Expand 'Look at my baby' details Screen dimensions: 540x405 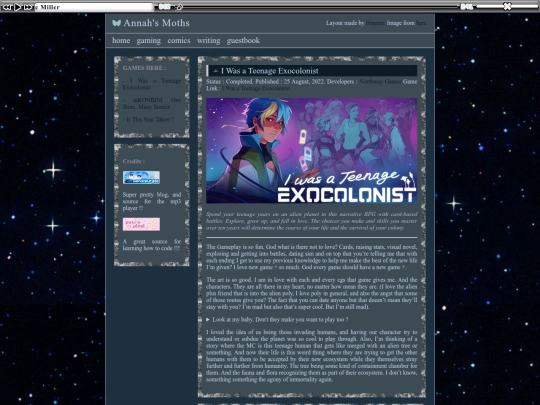coord(277,320)
